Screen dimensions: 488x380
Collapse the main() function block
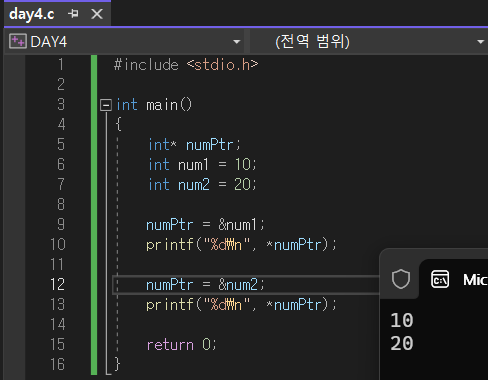click(x=106, y=105)
